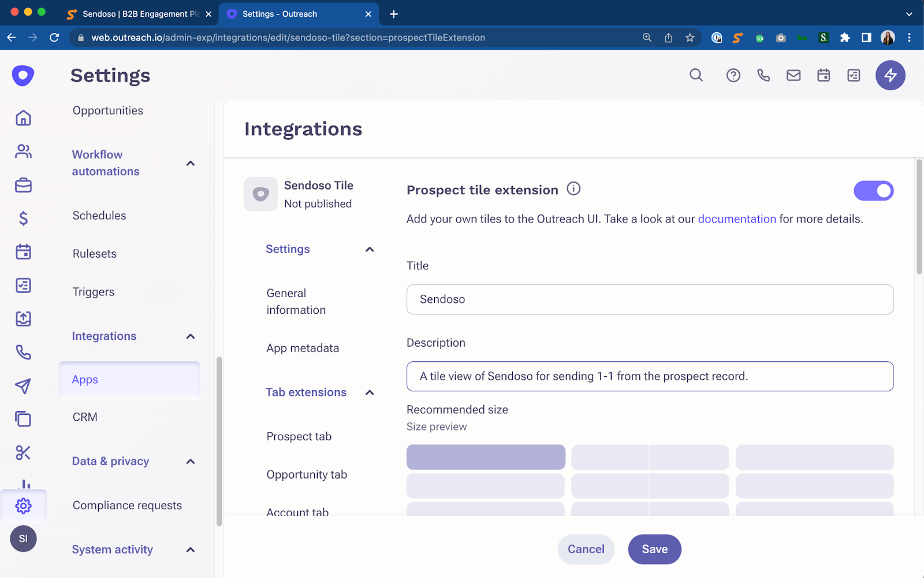Image resolution: width=924 pixels, height=578 pixels.
Task: Save the integration settings
Action: point(655,549)
